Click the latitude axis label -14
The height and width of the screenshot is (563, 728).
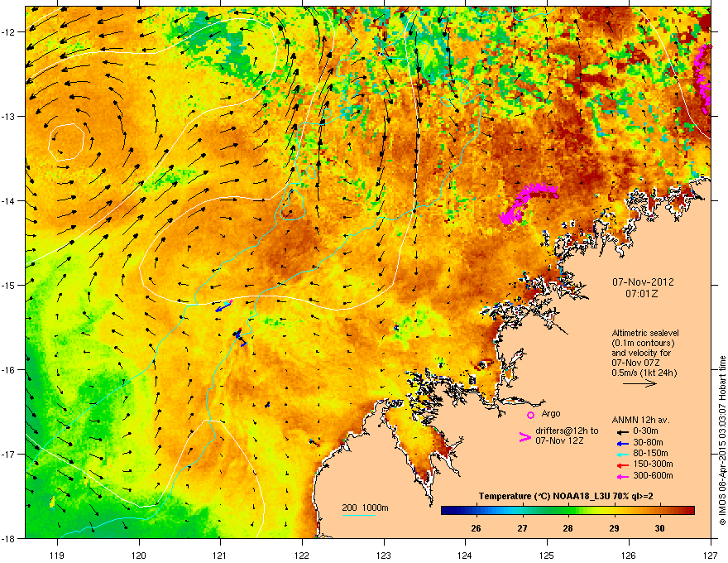coord(8,200)
